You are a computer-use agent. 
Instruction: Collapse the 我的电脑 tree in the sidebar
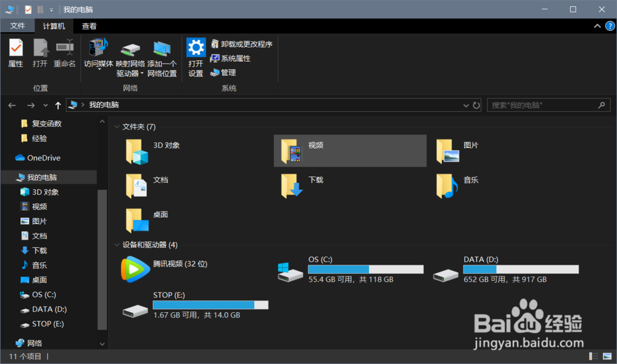pyautogui.click(x=9, y=177)
